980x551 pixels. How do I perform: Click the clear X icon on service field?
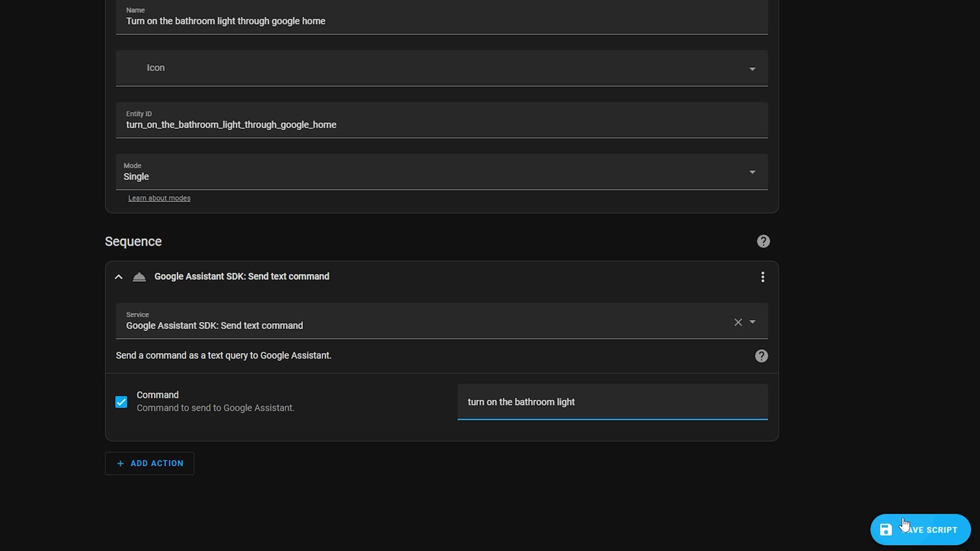click(x=738, y=322)
